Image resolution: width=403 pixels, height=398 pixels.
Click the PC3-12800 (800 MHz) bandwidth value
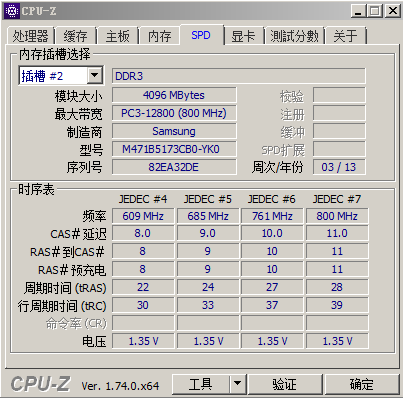[174, 113]
